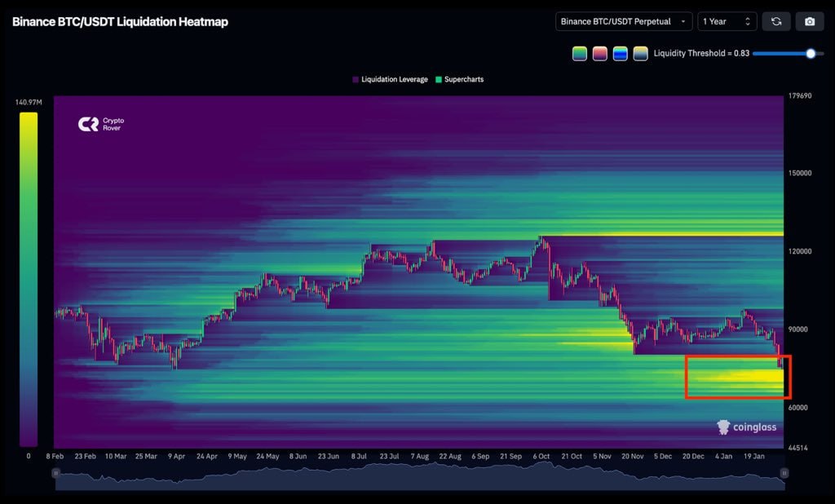Click the Liquidity Threshold slider handle

pyautogui.click(x=811, y=54)
